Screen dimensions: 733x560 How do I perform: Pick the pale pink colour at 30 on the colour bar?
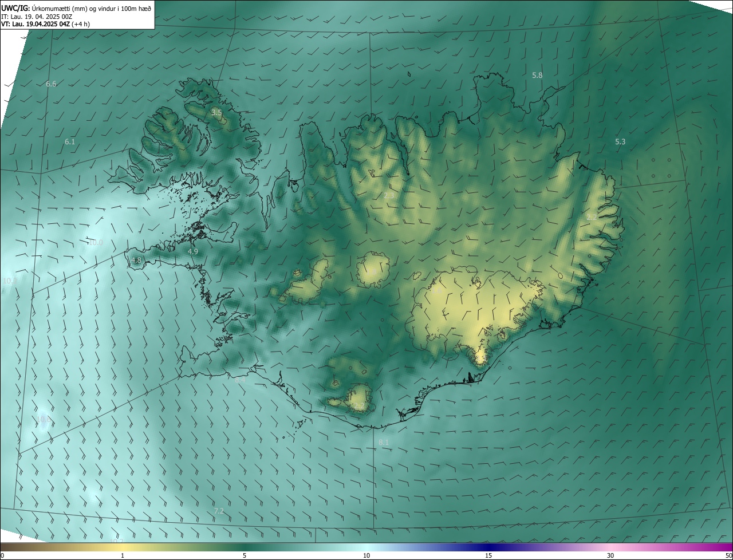pyautogui.click(x=610, y=547)
